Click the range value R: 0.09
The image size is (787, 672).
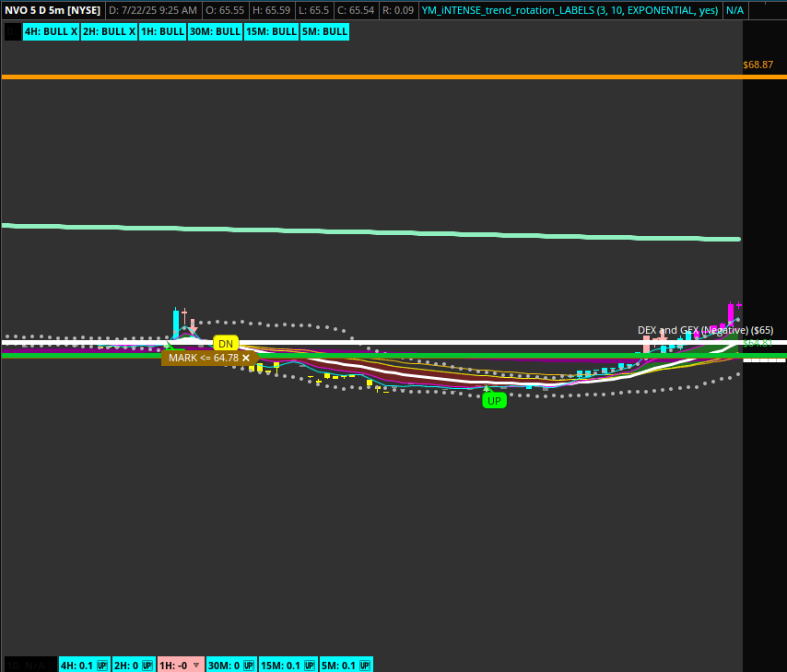coord(398,10)
